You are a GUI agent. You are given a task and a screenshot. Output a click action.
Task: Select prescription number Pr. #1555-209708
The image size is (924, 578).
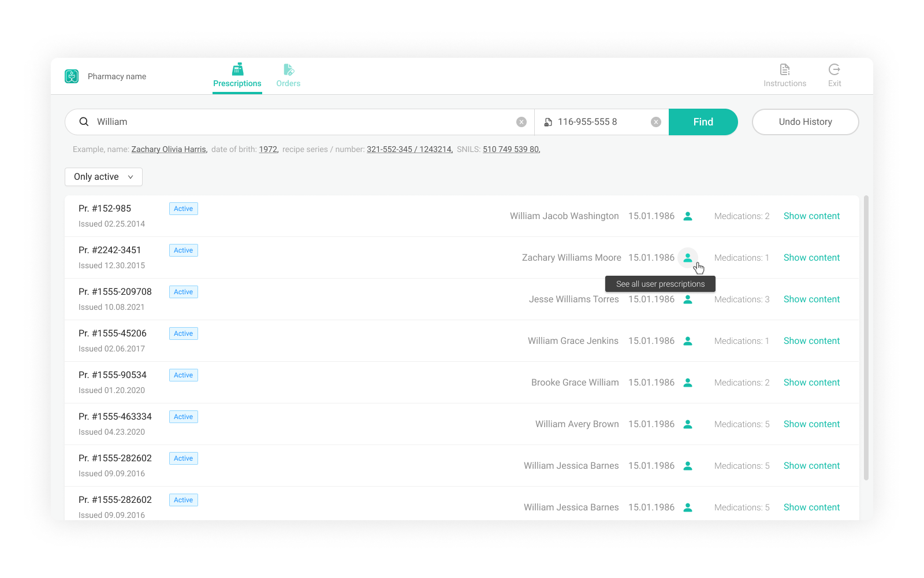point(115,292)
